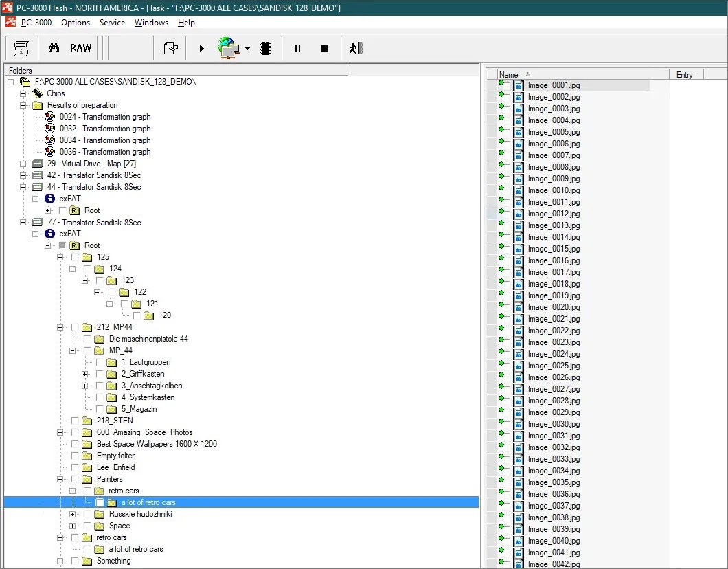Open the Service menu
Screen dimensions: 728x569
[112, 23]
